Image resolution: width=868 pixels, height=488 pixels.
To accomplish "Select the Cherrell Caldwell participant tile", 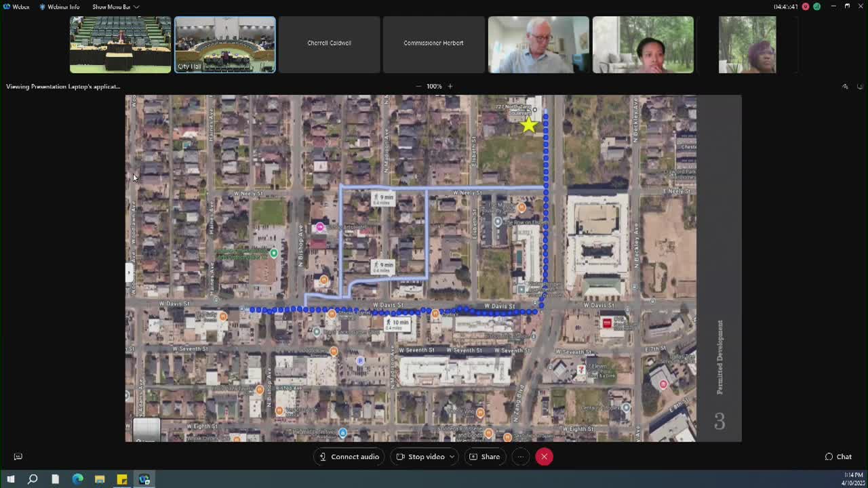I will (329, 44).
